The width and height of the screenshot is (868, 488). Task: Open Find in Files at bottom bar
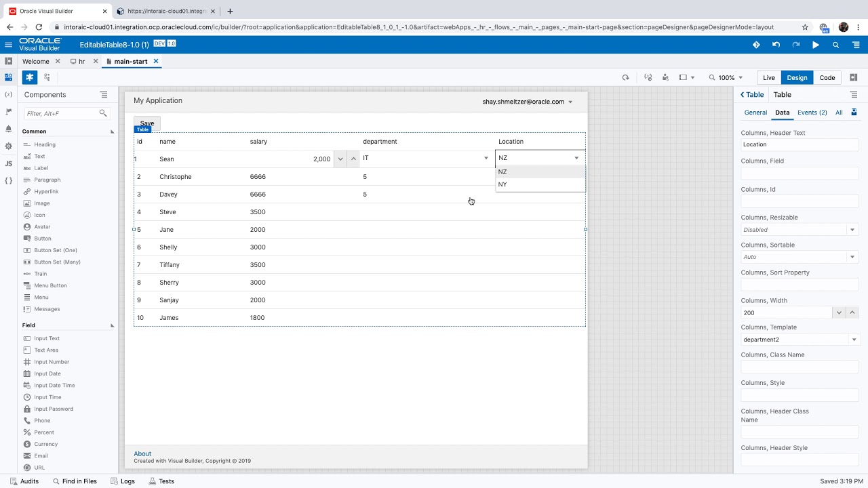(x=74, y=481)
